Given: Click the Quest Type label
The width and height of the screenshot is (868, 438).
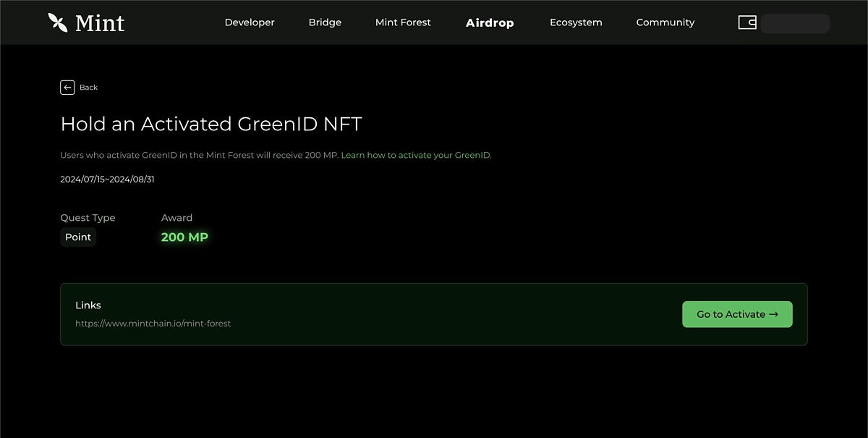Looking at the screenshot, I should coord(88,218).
